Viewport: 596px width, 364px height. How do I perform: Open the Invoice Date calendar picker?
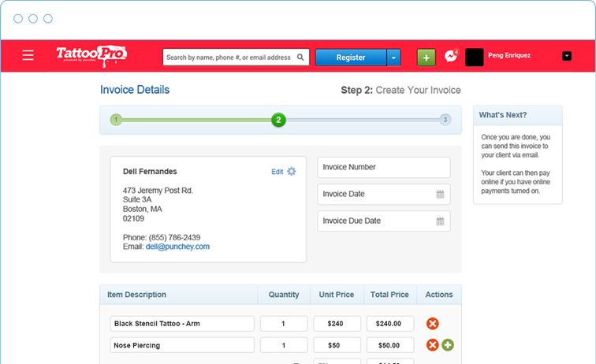440,195
